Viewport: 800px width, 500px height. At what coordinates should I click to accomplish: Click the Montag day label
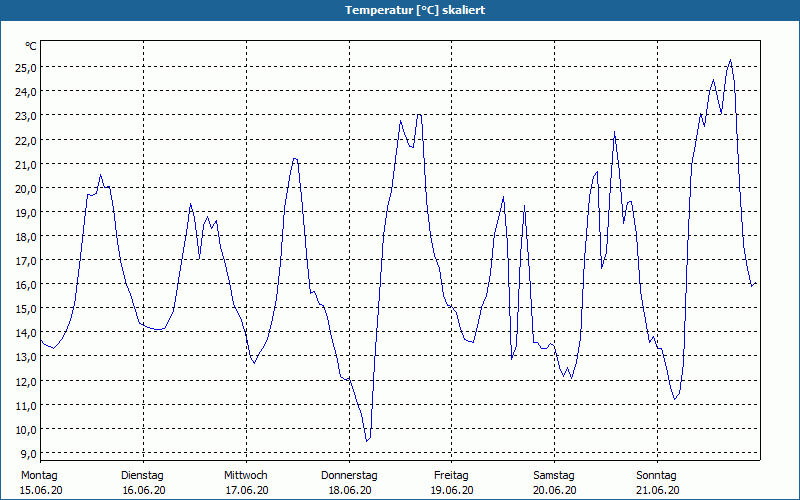pos(39,476)
